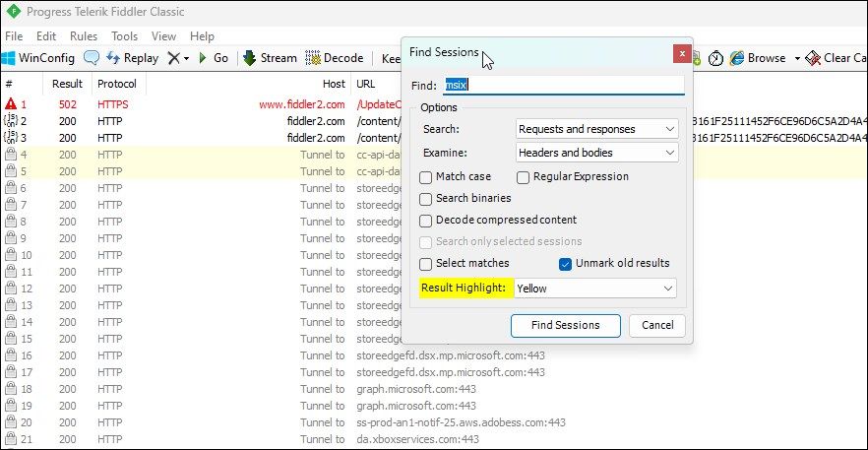
Task: Open the Edit menu
Action: 46,36
